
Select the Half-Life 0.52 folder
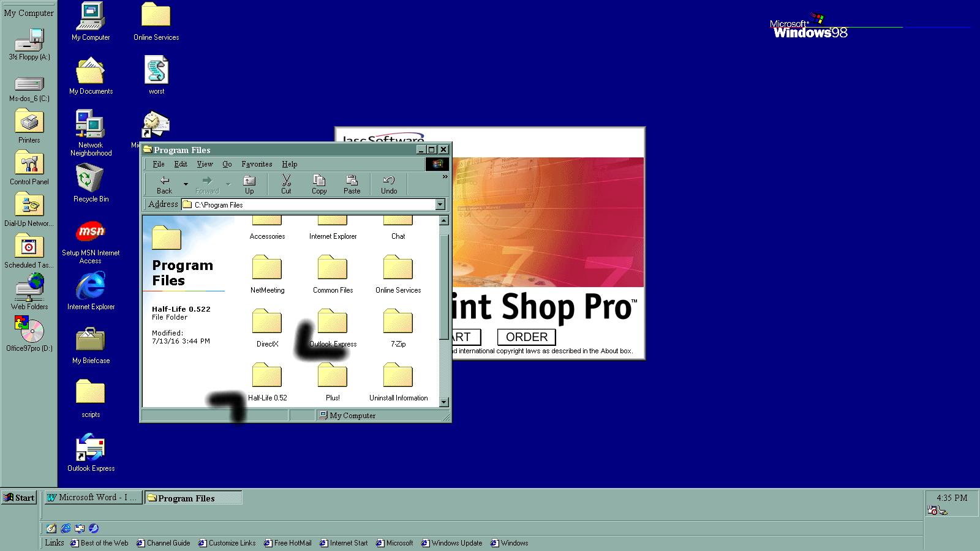[x=267, y=381]
